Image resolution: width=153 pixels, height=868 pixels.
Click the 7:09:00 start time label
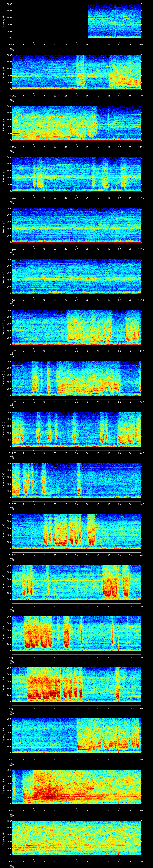tap(12, 44)
